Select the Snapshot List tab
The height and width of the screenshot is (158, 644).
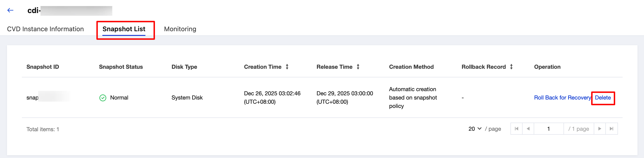click(x=124, y=29)
